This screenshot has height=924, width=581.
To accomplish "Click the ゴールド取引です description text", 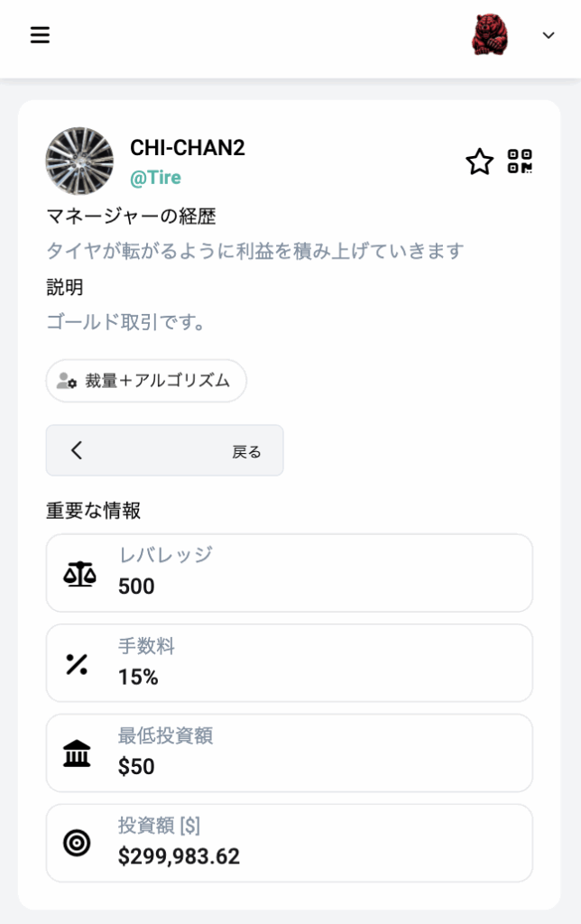I will coord(127,322).
